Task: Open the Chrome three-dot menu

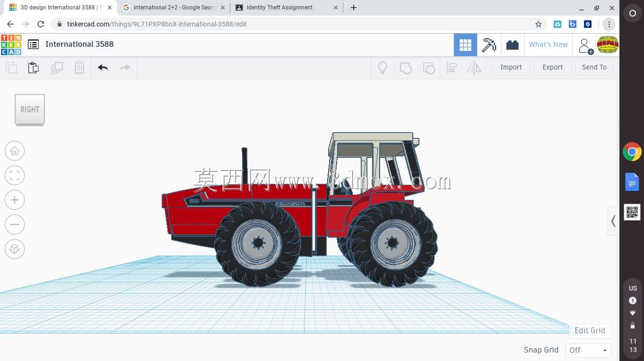Action: (609, 24)
